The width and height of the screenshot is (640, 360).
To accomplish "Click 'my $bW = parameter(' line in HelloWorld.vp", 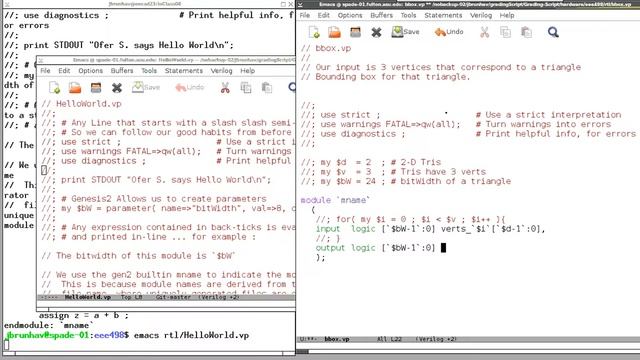I will (x=168, y=208).
